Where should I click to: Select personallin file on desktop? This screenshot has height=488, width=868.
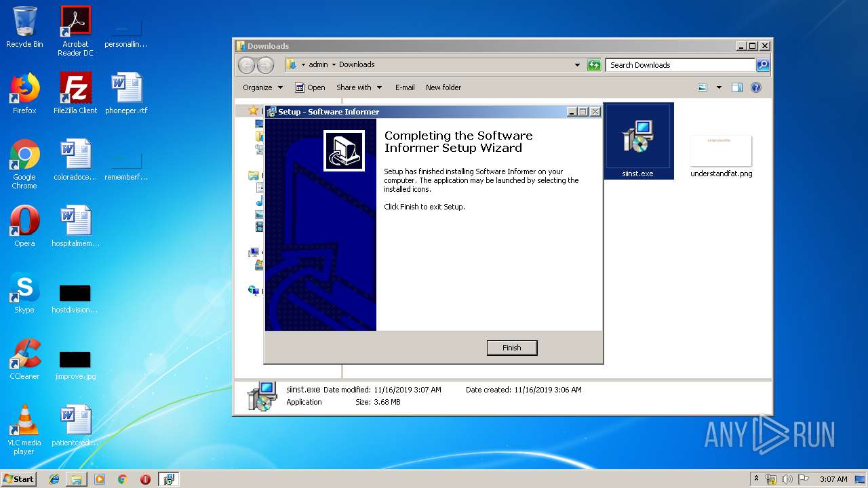click(126, 34)
